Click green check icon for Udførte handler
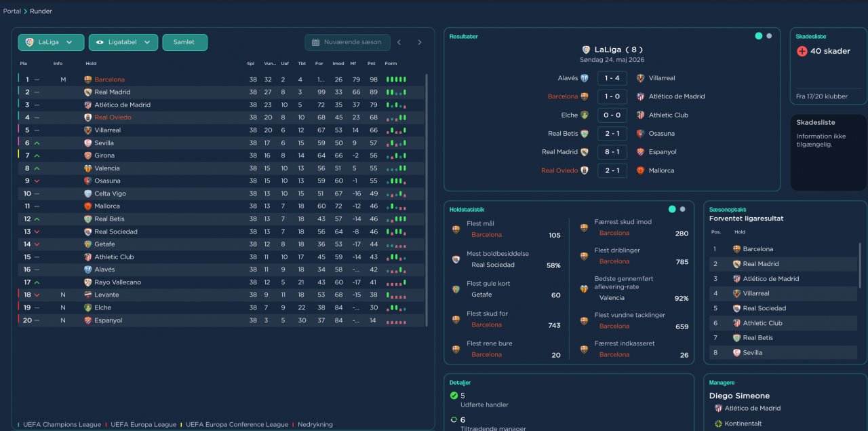The image size is (868, 431). tap(454, 395)
